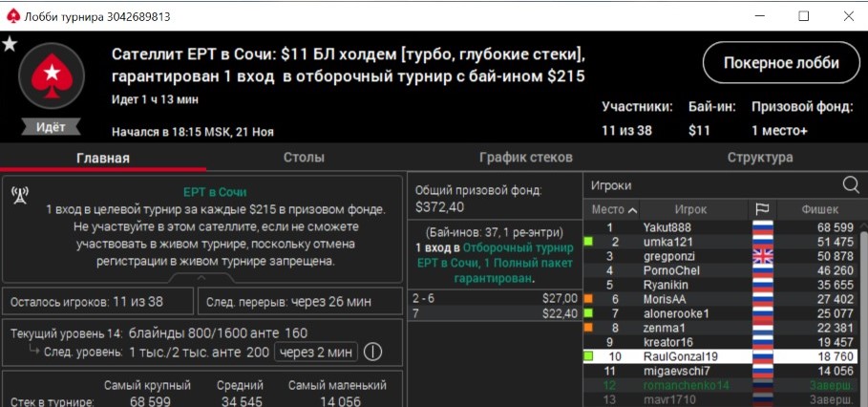Screen dimensions: 868x407
Task: Open the Покерное лобби button
Action: tap(781, 62)
